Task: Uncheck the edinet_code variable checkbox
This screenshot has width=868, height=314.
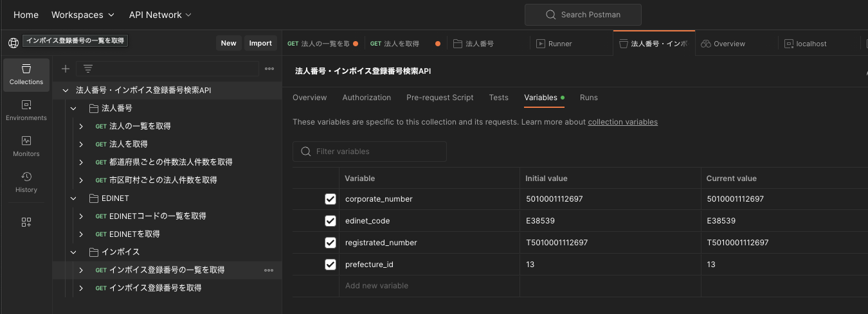Action: [x=330, y=221]
